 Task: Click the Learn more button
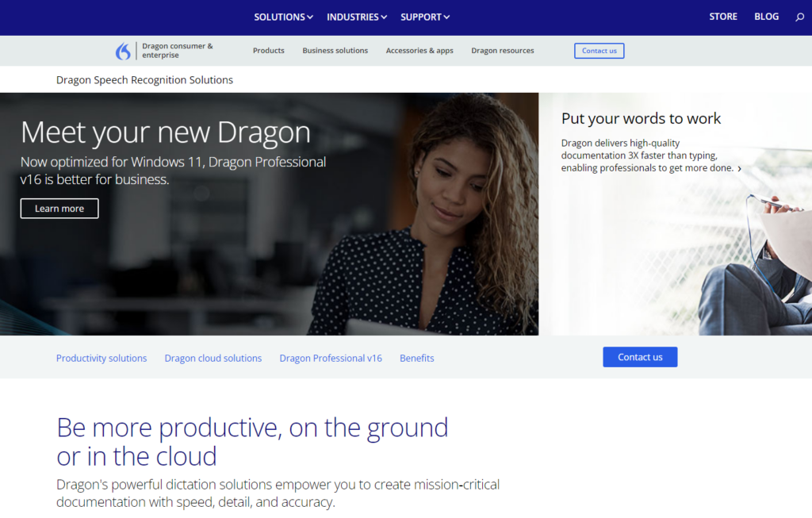point(59,208)
